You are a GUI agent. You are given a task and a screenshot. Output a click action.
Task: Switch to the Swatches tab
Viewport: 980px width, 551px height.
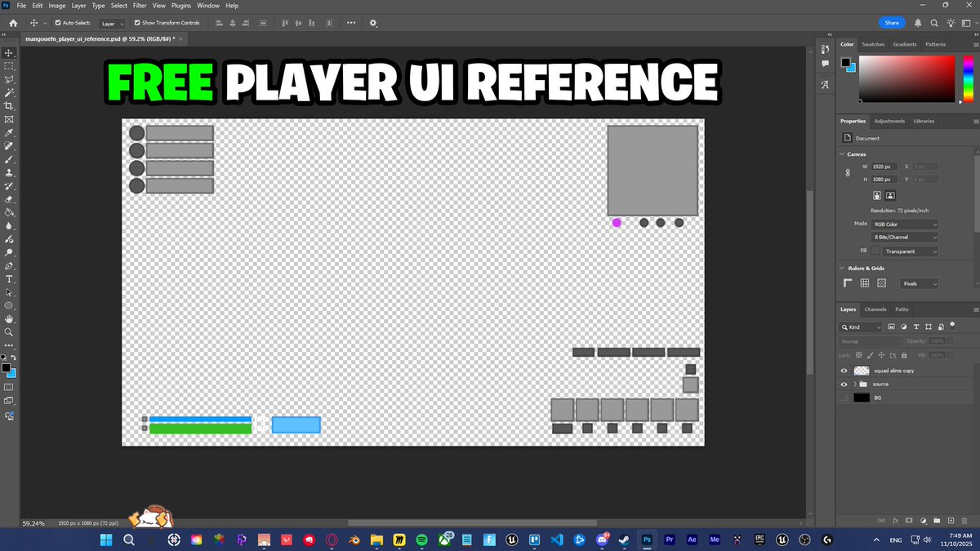[x=873, y=44]
